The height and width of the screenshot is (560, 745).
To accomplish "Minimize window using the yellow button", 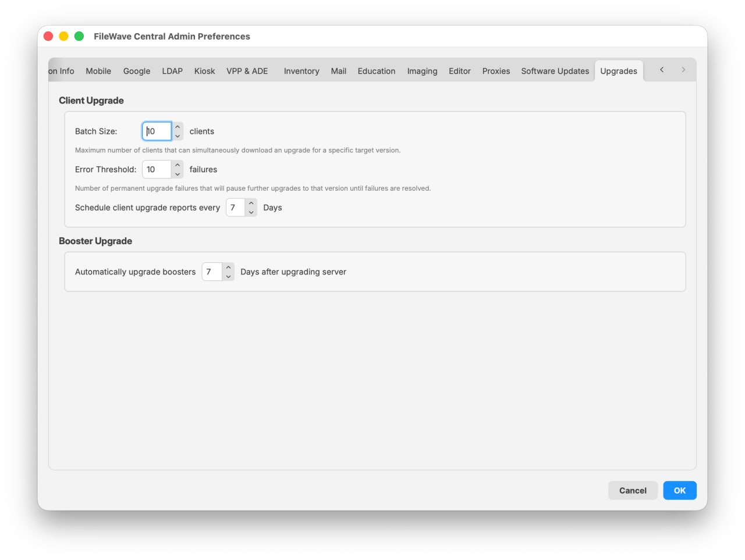I will tap(63, 36).
